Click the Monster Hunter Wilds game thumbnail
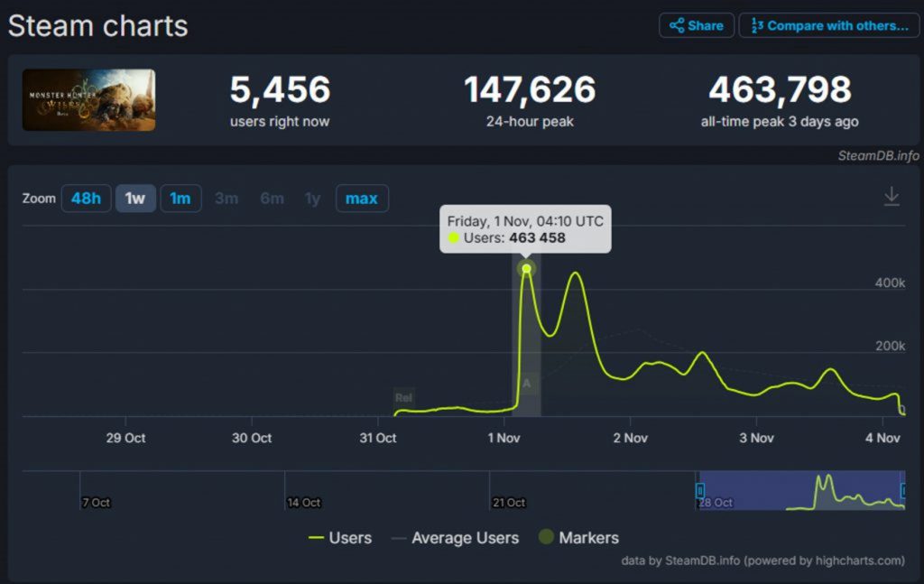The image size is (924, 584). [x=89, y=99]
